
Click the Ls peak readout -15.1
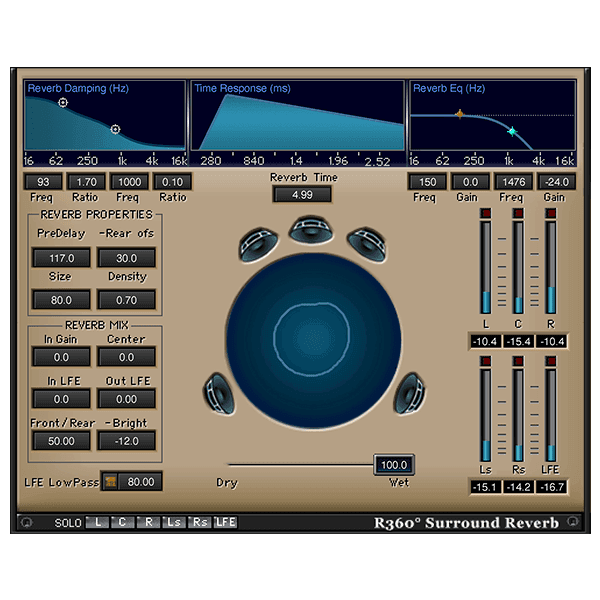pos(485,487)
